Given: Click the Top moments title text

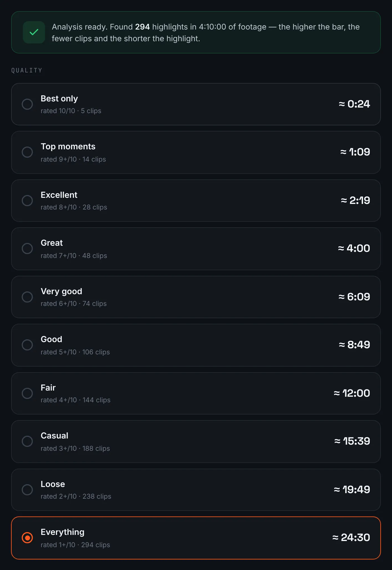Looking at the screenshot, I should click(x=68, y=147).
